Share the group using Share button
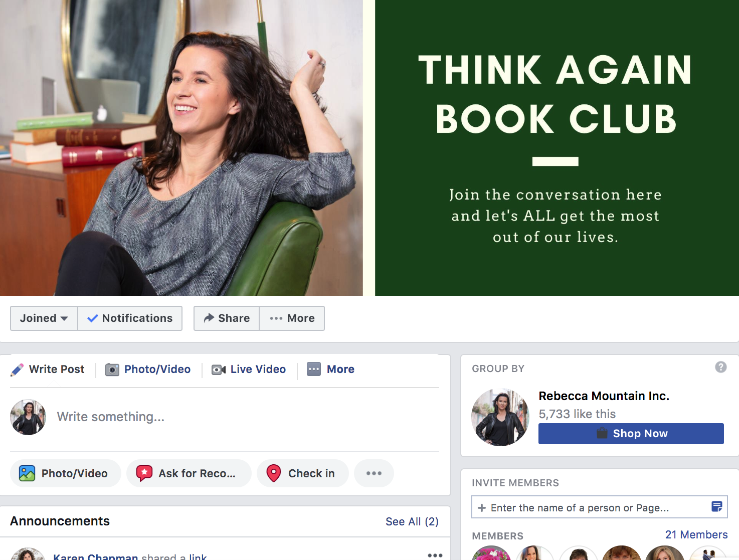The width and height of the screenshot is (739, 560). coord(227,318)
